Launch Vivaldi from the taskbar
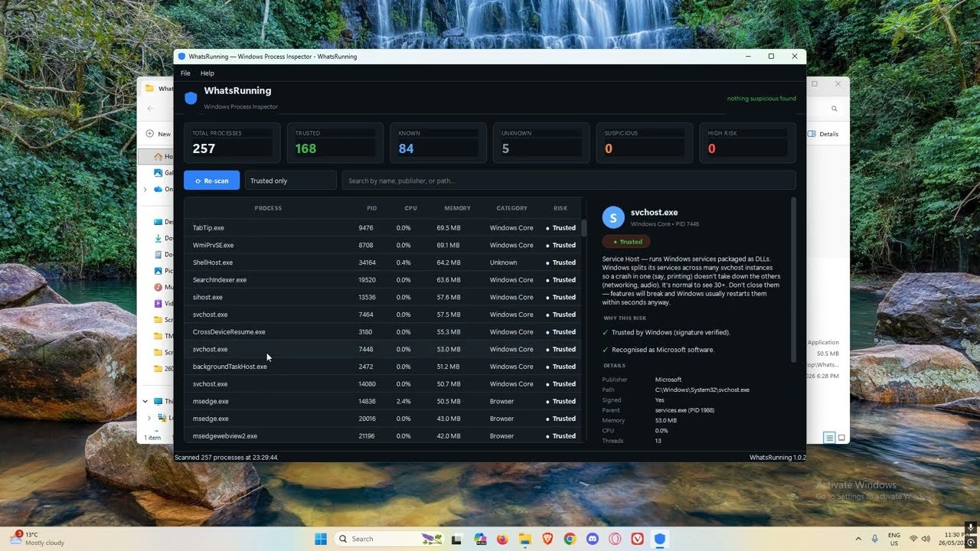Image resolution: width=980 pixels, height=551 pixels. 637,539
